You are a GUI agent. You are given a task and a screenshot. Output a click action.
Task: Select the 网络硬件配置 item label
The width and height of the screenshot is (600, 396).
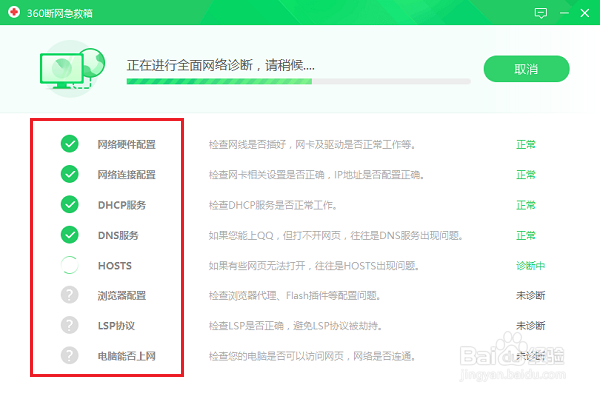click(126, 144)
